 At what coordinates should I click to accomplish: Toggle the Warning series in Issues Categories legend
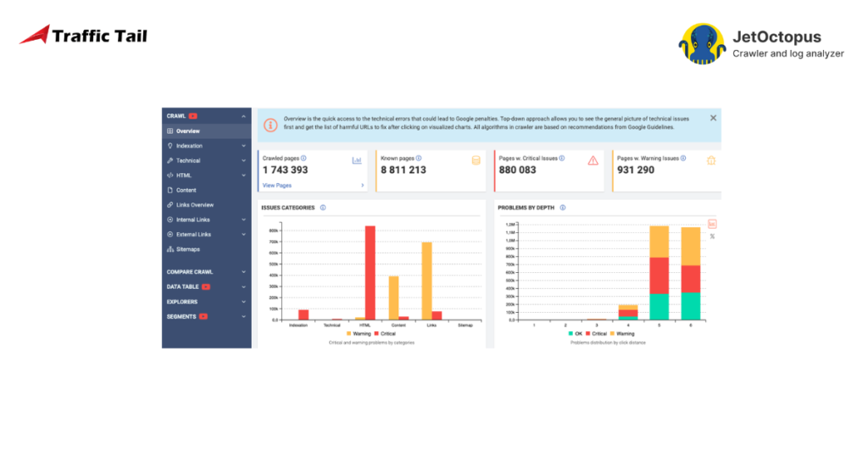pyautogui.click(x=359, y=333)
